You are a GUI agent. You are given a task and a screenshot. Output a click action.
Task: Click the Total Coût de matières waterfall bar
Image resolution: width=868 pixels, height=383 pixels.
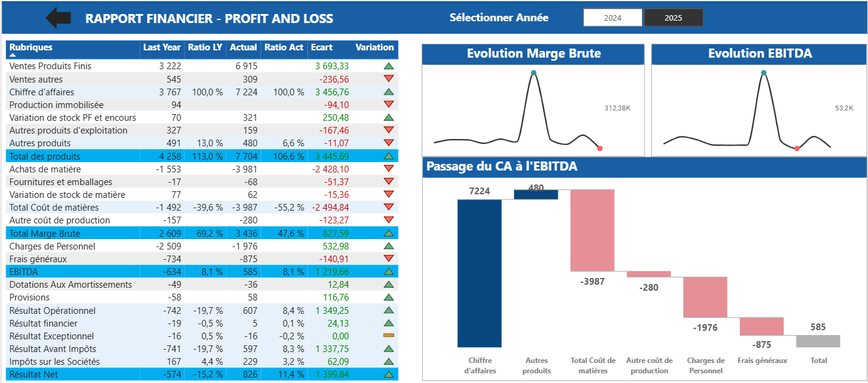pyautogui.click(x=592, y=231)
